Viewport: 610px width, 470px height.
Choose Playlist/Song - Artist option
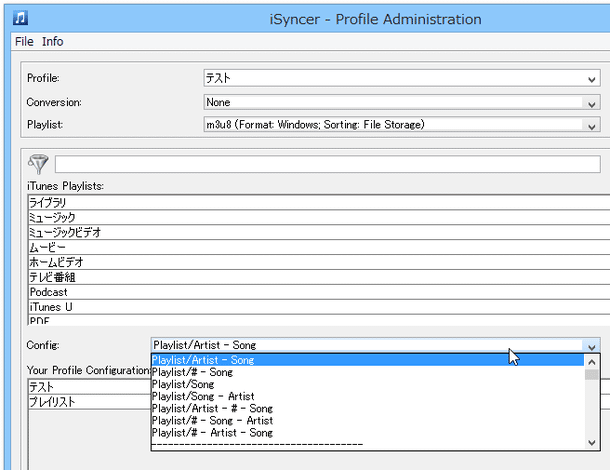[368, 396]
